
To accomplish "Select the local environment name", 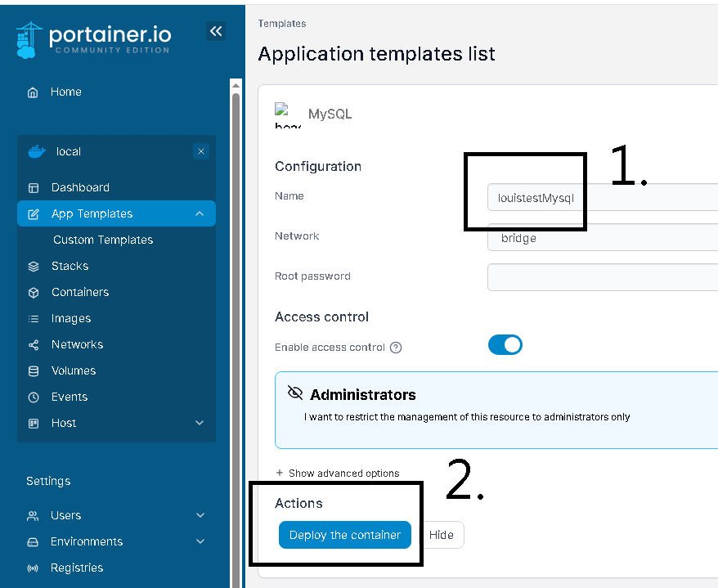I will tap(68, 151).
